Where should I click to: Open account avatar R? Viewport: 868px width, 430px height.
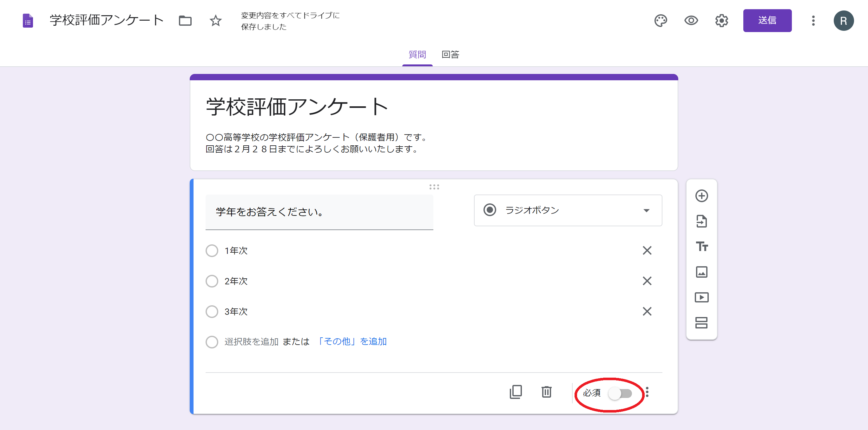[843, 21]
